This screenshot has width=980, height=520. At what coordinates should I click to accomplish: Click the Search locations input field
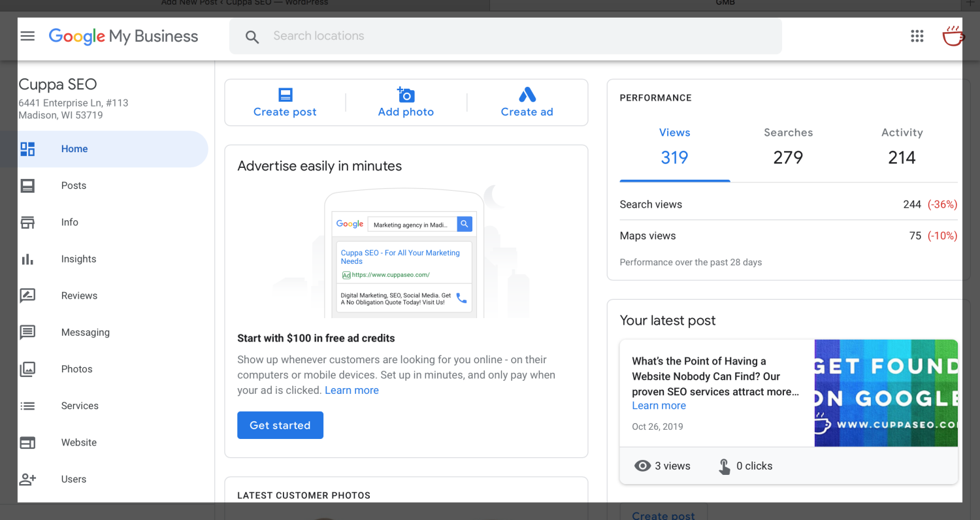click(505, 36)
